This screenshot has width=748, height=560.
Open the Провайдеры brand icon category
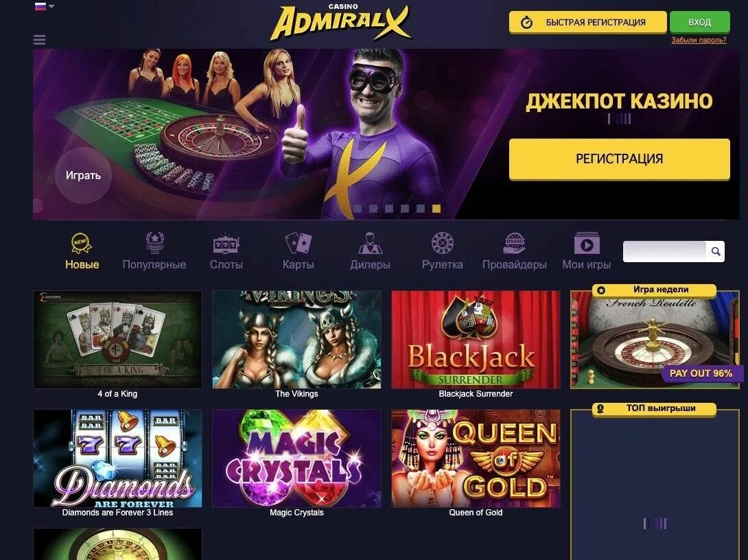click(514, 243)
